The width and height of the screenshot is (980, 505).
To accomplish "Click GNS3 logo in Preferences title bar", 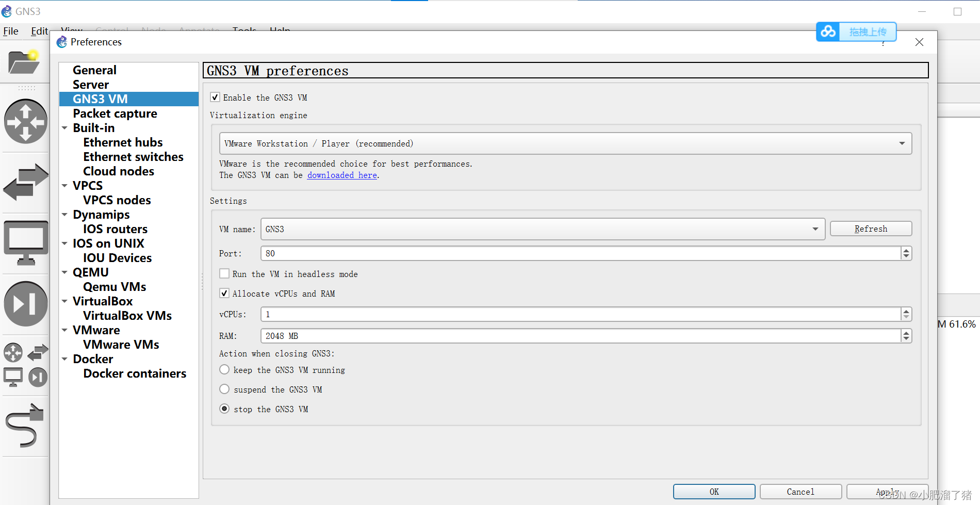I will coord(62,42).
